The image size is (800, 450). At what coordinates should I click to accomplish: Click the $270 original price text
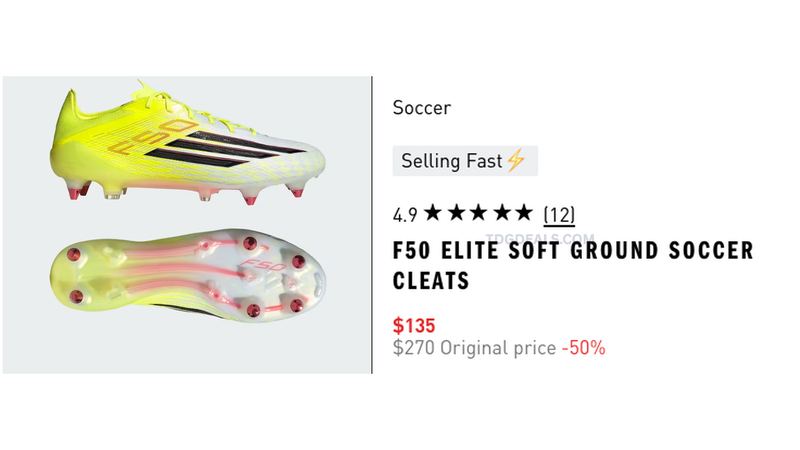[474, 348]
